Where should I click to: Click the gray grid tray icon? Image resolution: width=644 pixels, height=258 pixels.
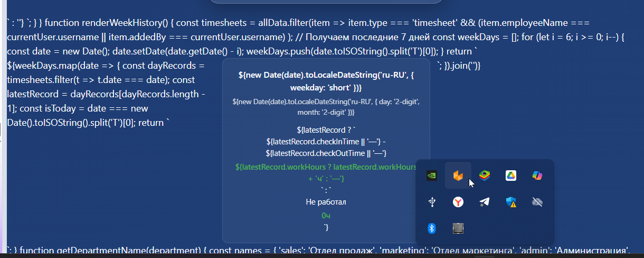pos(458,228)
